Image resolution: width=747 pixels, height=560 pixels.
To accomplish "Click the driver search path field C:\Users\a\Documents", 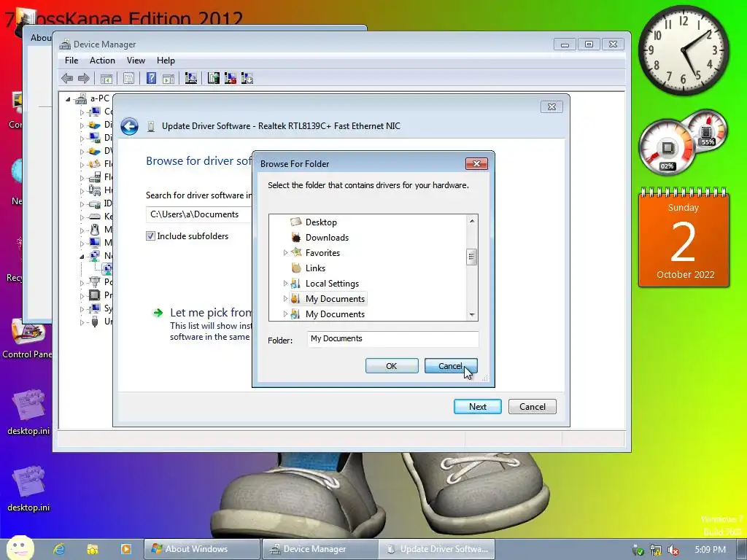I will 198,214.
